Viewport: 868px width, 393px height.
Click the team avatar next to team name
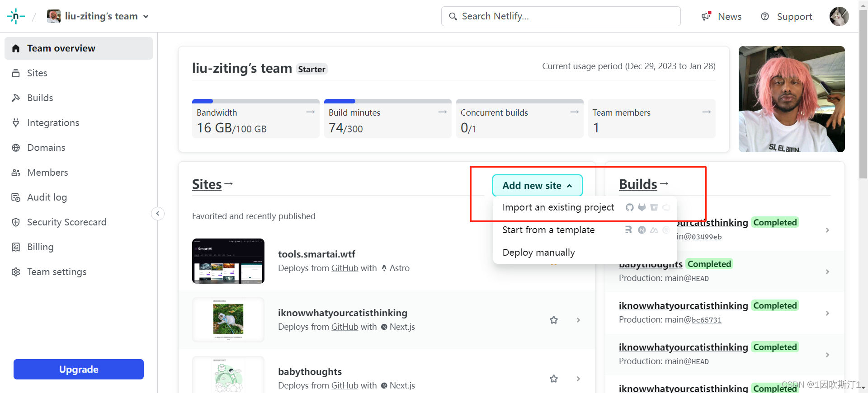tap(54, 16)
